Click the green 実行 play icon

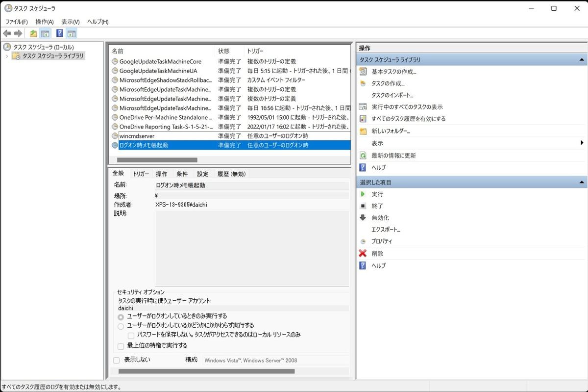click(363, 194)
